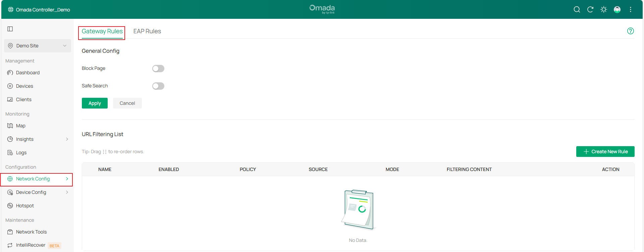
Task: Click the refresh icon in header
Action: pos(590,9)
